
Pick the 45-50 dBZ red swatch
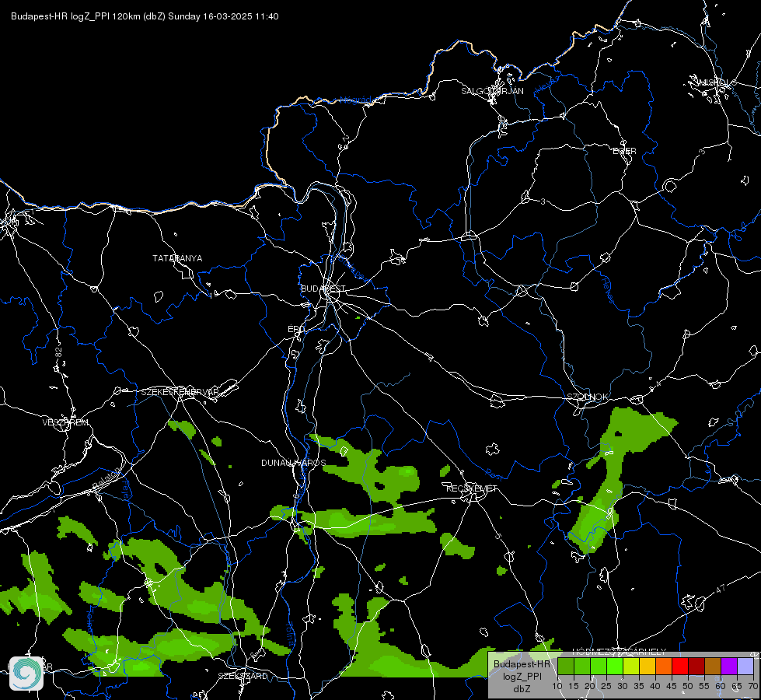[680, 666]
